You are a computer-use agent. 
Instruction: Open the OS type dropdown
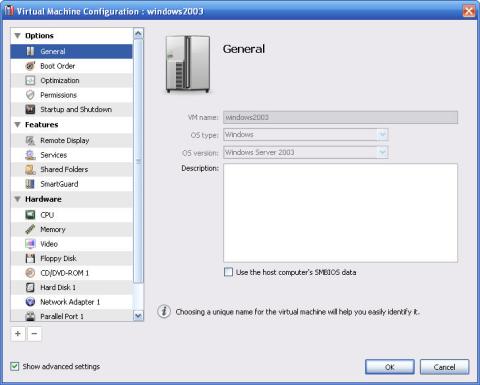coord(383,135)
